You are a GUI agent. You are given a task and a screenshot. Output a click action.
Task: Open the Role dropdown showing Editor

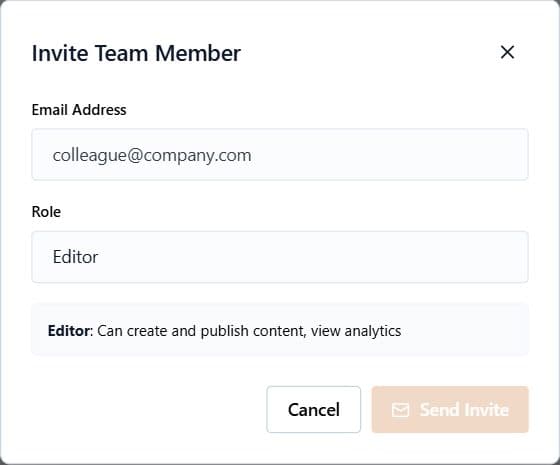coord(280,257)
